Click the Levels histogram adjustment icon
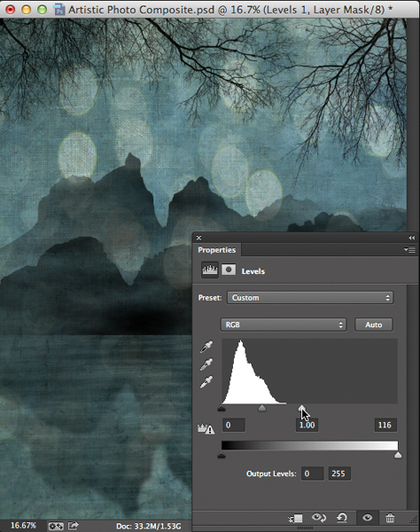Image resolution: width=420 pixels, height=532 pixels. pyautogui.click(x=210, y=270)
